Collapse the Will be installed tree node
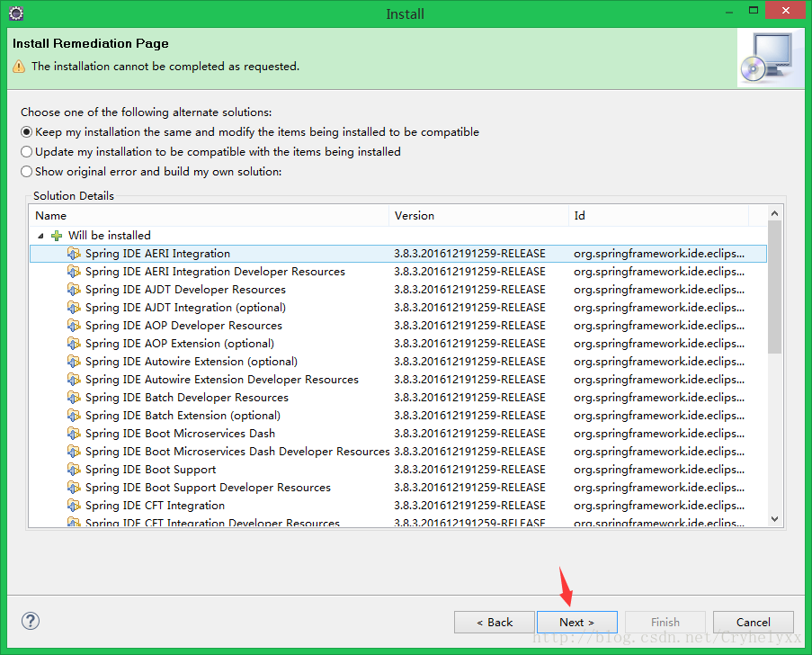 [40, 236]
